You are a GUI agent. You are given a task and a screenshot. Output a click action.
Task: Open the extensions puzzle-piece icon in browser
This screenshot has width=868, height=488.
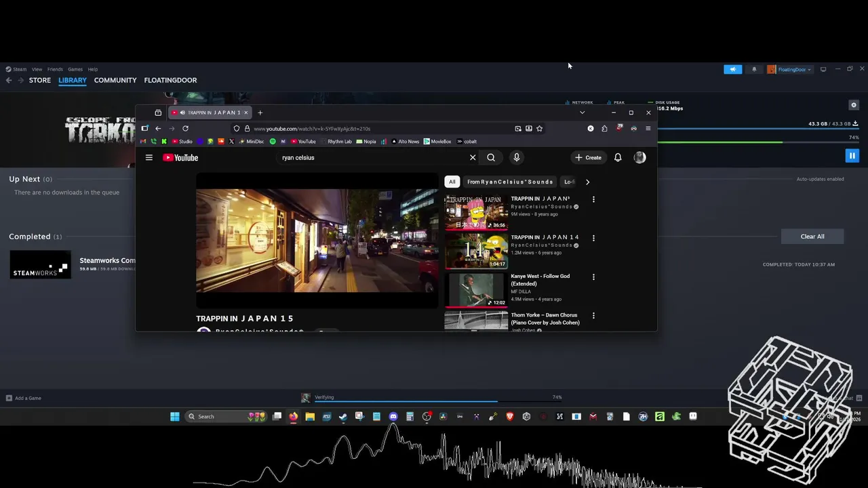[x=604, y=128]
